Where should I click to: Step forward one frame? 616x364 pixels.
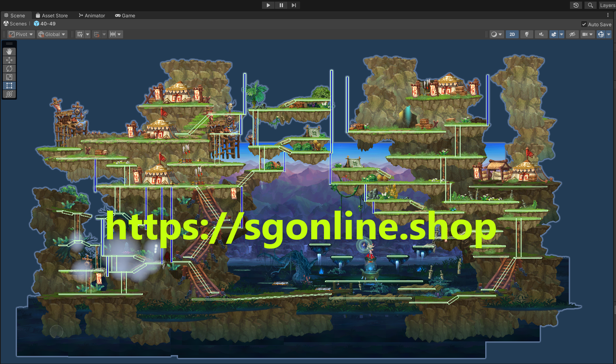coord(294,5)
